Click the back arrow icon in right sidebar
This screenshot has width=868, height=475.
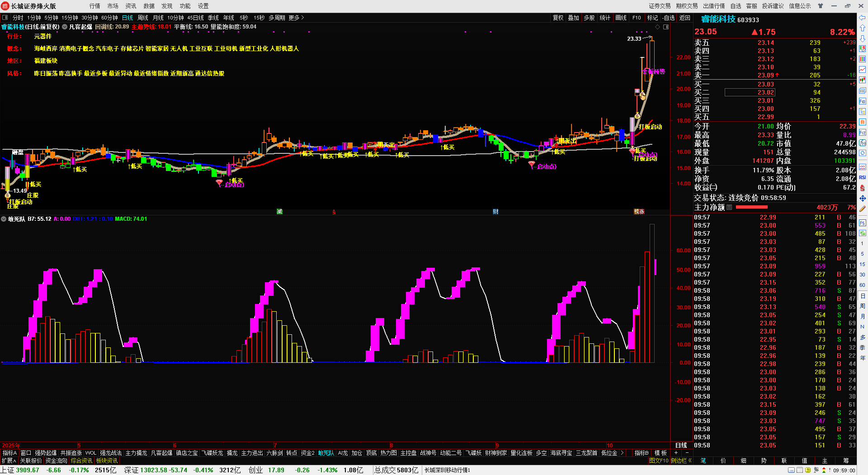[863, 18]
